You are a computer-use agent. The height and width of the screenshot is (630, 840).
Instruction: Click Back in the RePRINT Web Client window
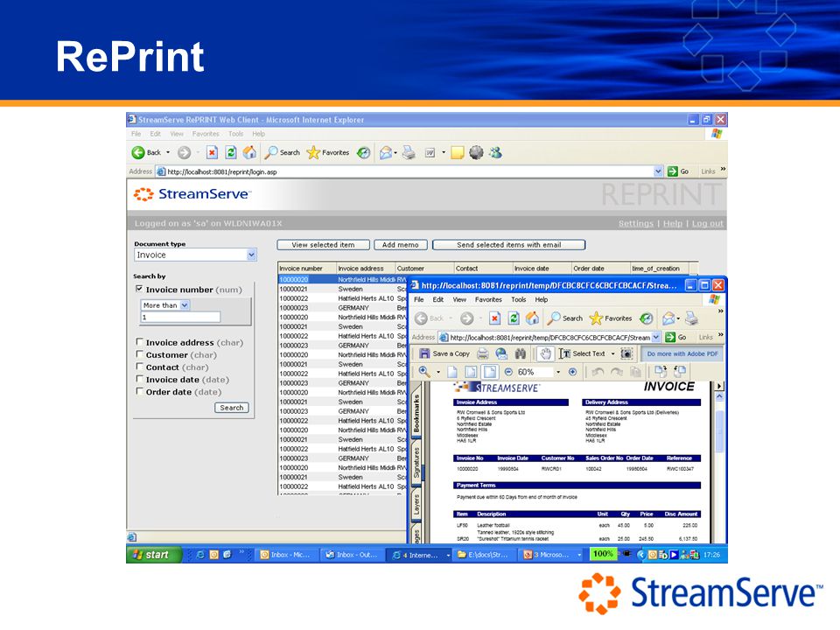(146, 152)
